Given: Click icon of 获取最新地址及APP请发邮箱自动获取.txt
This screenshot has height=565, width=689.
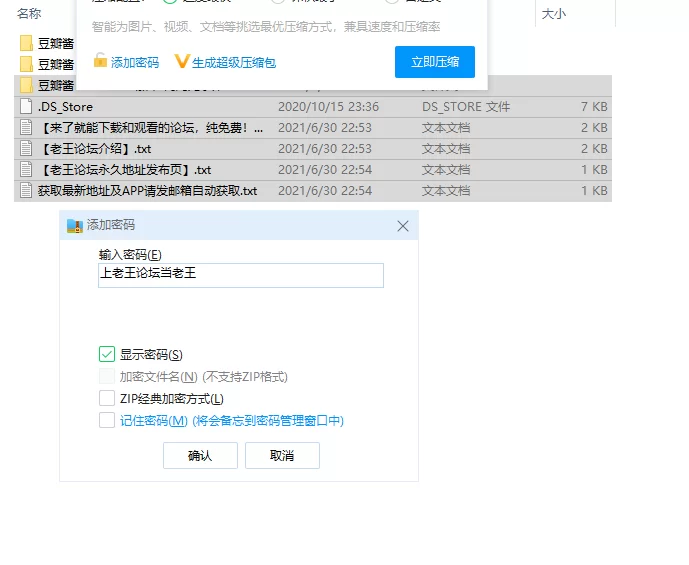Looking at the screenshot, I should point(26,190).
